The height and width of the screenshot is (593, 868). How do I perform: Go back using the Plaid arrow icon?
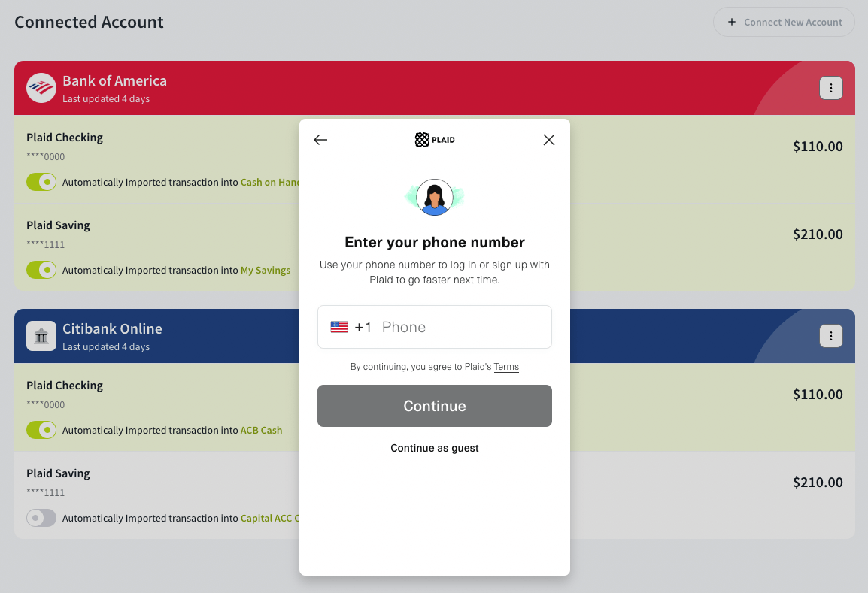point(320,140)
